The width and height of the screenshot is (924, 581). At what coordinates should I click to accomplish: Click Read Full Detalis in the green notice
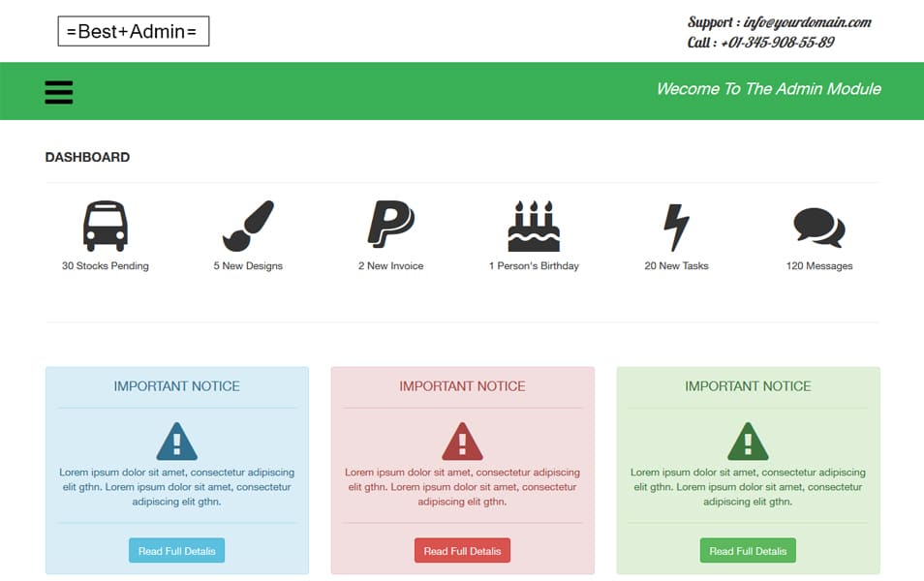click(748, 549)
